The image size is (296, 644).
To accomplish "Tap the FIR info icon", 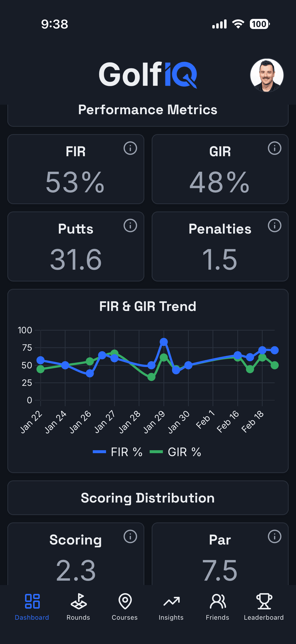I will [x=131, y=148].
